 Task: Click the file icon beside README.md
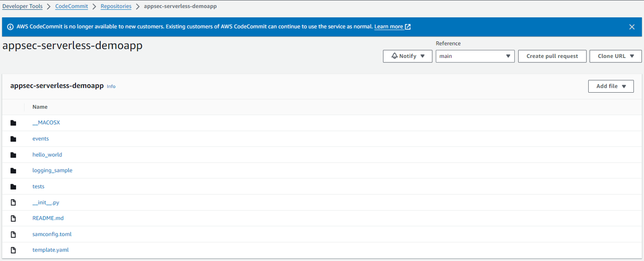[x=13, y=219]
